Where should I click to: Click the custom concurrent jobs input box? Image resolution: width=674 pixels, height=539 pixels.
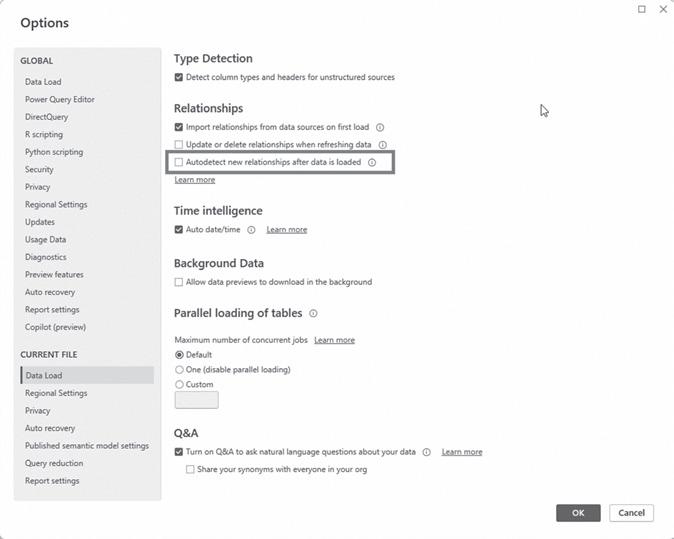click(x=197, y=400)
